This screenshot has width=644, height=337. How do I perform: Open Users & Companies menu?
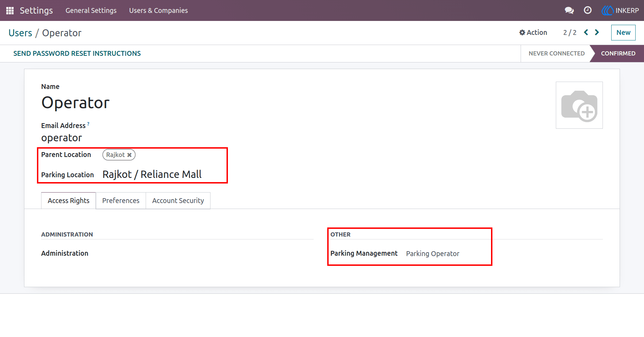159,10
